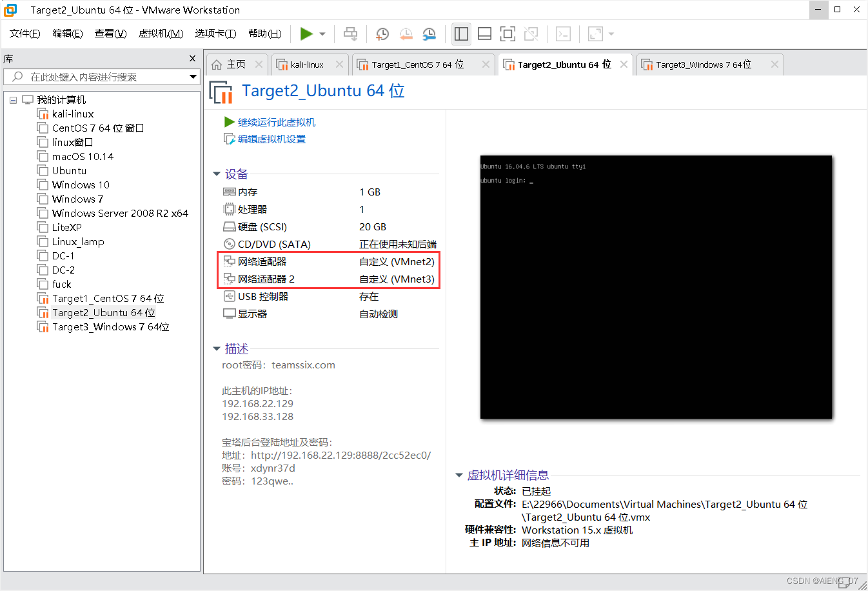Click the 硬盘 (SCSI) disk icon
The height and width of the screenshot is (591, 868).
click(x=229, y=226)
